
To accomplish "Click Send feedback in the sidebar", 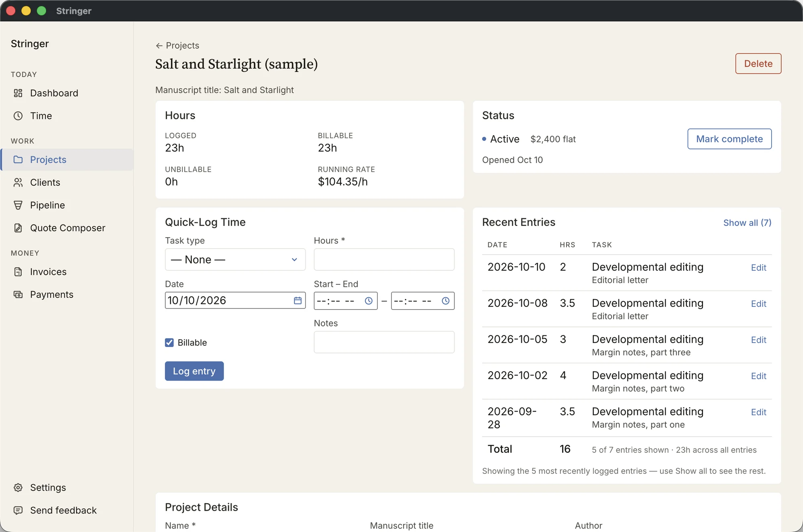I will (x=67, y=510).
